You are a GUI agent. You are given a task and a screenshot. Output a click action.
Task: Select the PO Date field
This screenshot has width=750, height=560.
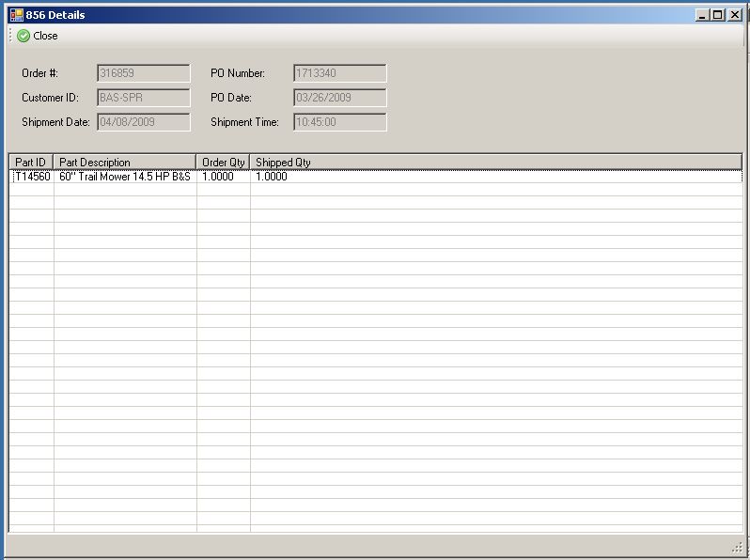[x=339, y=98]
